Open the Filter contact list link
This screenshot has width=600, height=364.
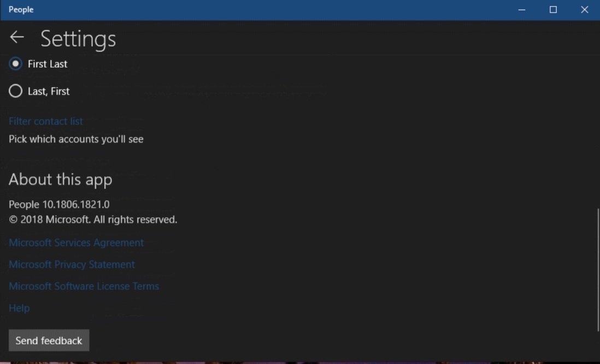tap(45, 121)
